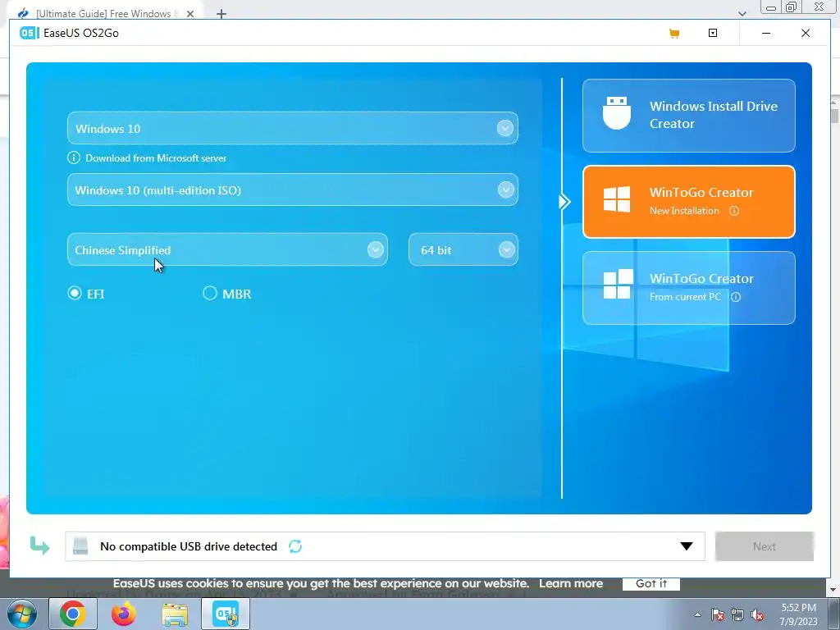The image size is (840, 630).
Task: Open the shopping cart icon in title bar
Action: pyautogui.click(x=674, y=33)
